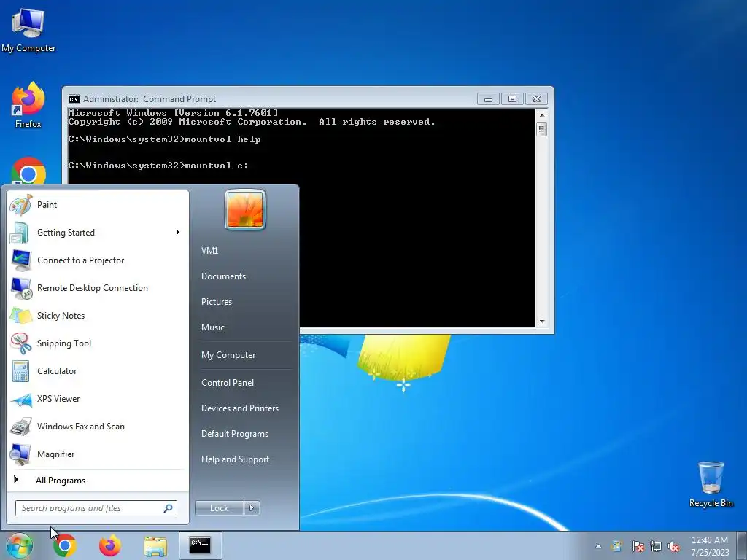Open Magnifier

tap(98, 454)
